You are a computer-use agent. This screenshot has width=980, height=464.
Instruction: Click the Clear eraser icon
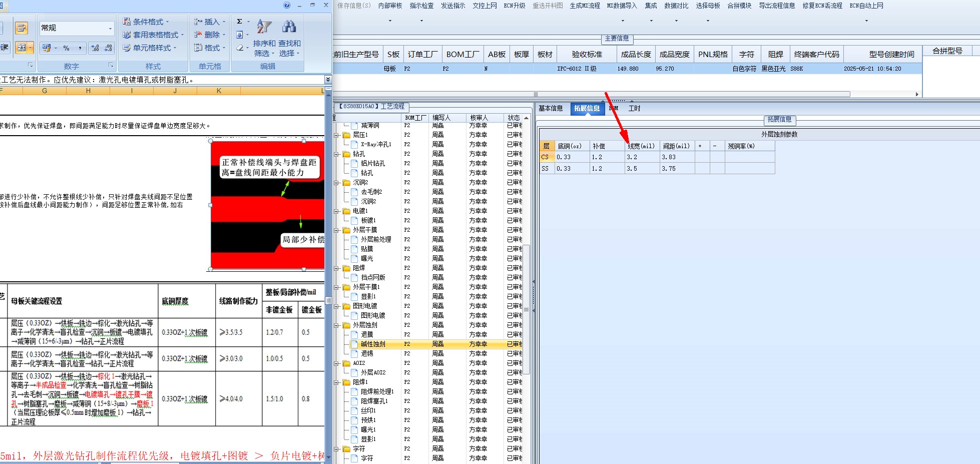240,48
